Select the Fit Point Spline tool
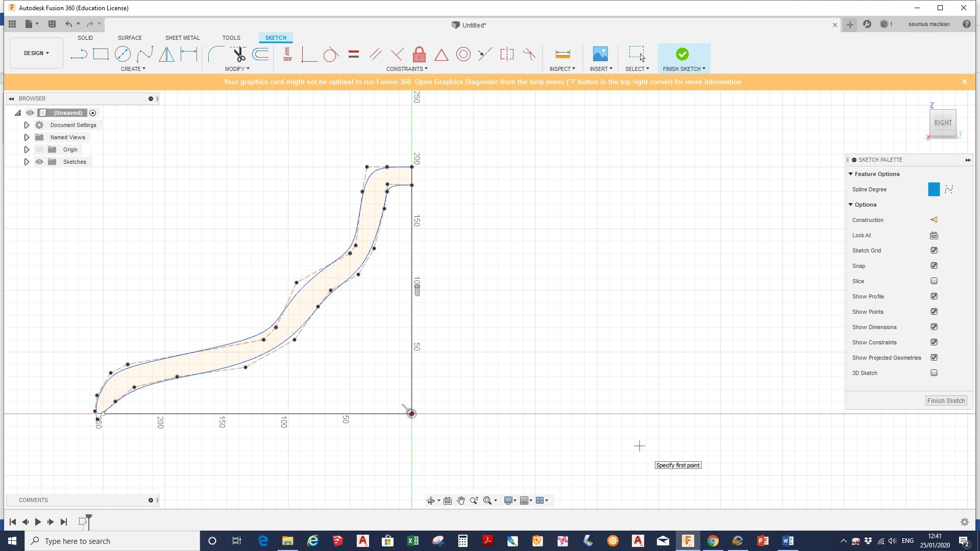 pos(144,54)
